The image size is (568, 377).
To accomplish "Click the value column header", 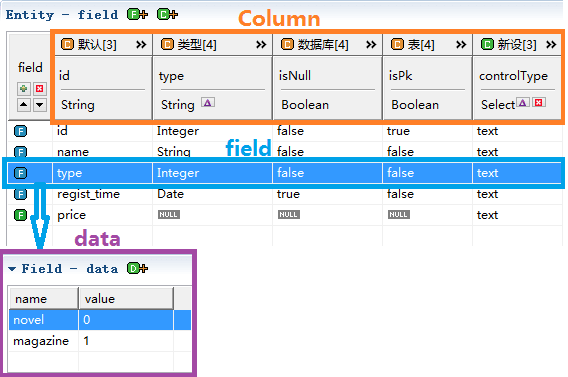I will point(126,299).
